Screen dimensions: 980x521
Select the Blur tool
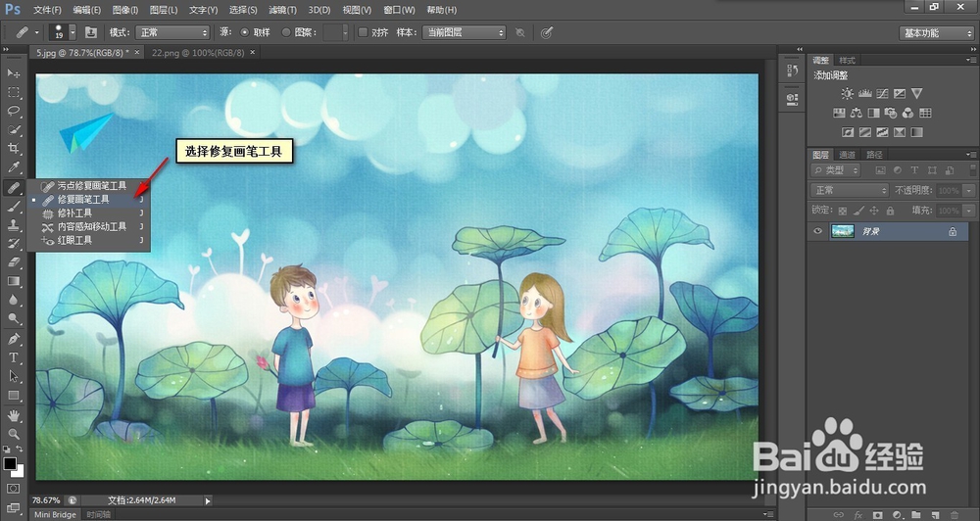pyautogui.click(x=13, y=301)
